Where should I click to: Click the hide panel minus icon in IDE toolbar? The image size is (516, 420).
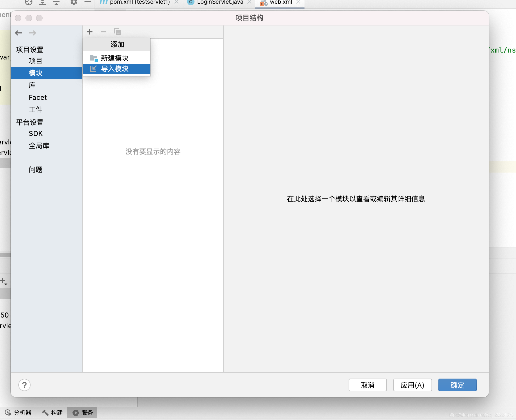88,2
